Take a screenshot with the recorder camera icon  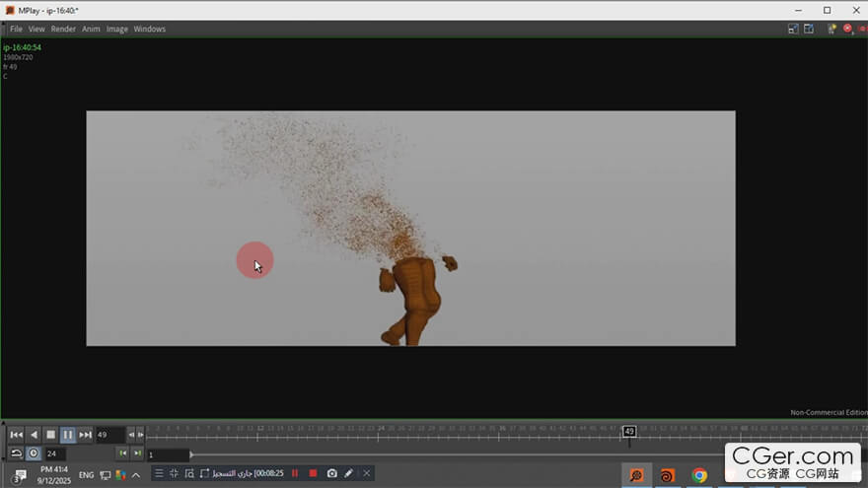331,473
